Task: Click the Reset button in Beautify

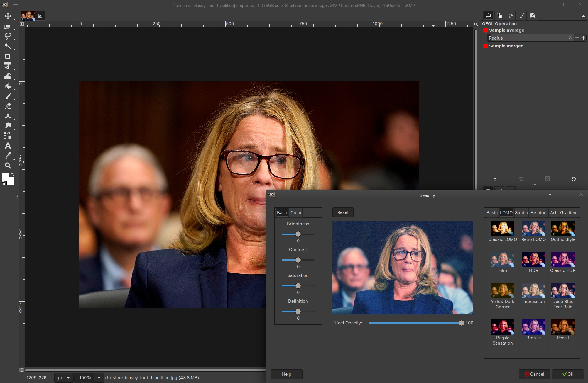Action: click(x=343, y=212)
